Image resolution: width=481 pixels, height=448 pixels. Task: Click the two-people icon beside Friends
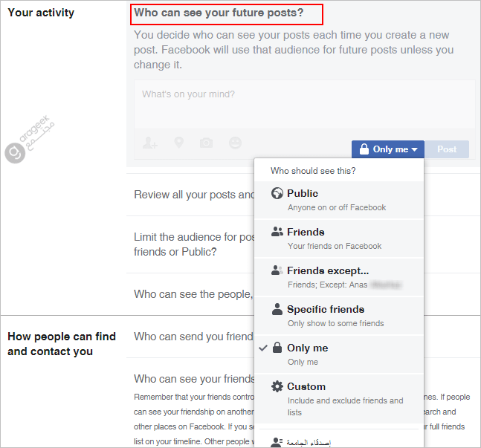(277, 232)
